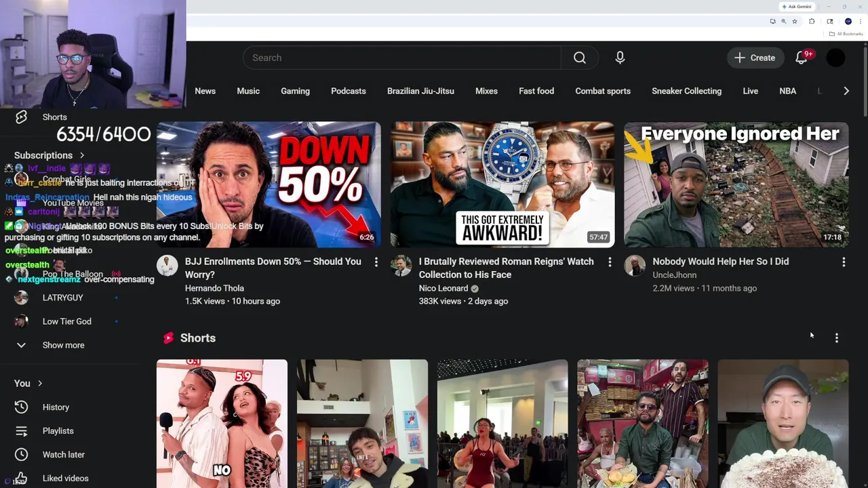Select the Mixes chip

(x=486, y=91)
